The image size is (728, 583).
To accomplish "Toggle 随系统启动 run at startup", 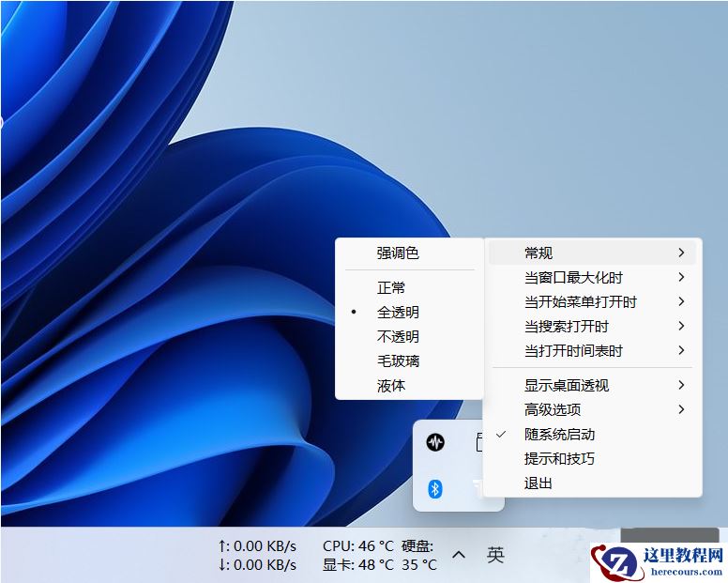I will 592,435.
